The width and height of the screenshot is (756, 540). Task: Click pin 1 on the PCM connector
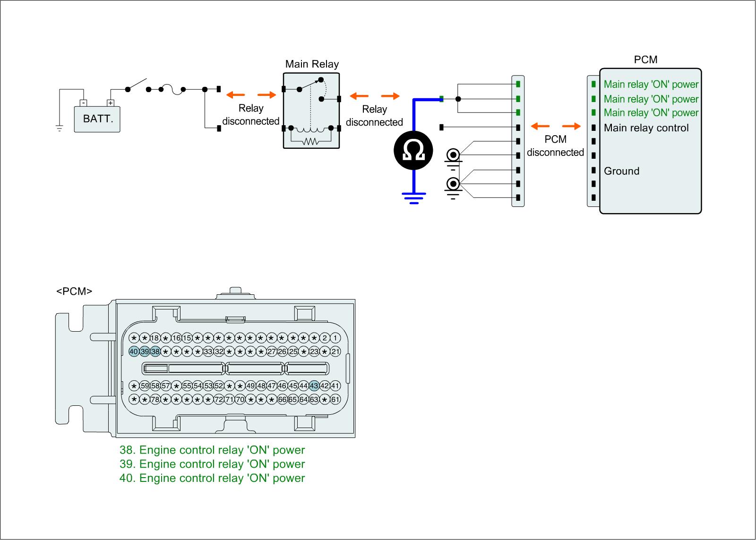click(335, 338)
